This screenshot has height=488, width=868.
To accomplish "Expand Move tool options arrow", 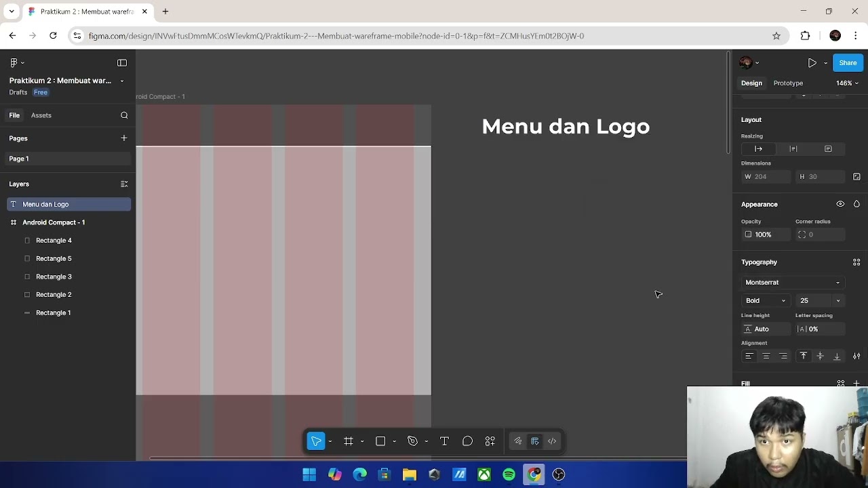I will [330, 442].
